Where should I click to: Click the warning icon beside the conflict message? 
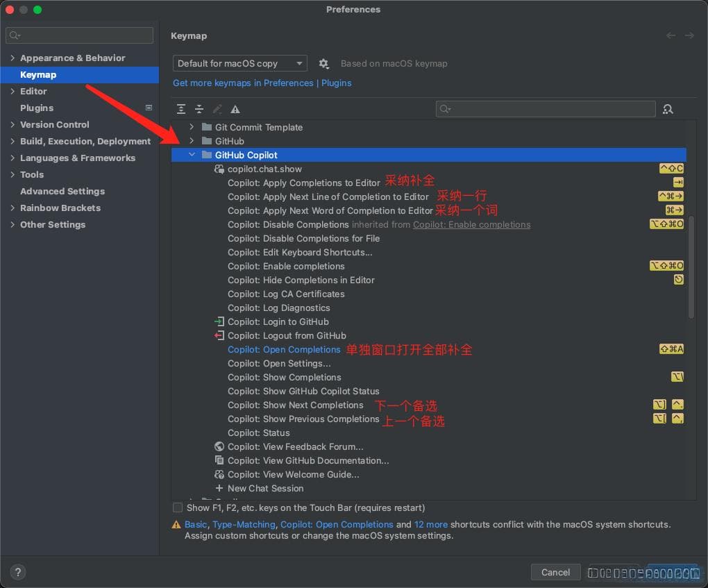click(176, 525)
